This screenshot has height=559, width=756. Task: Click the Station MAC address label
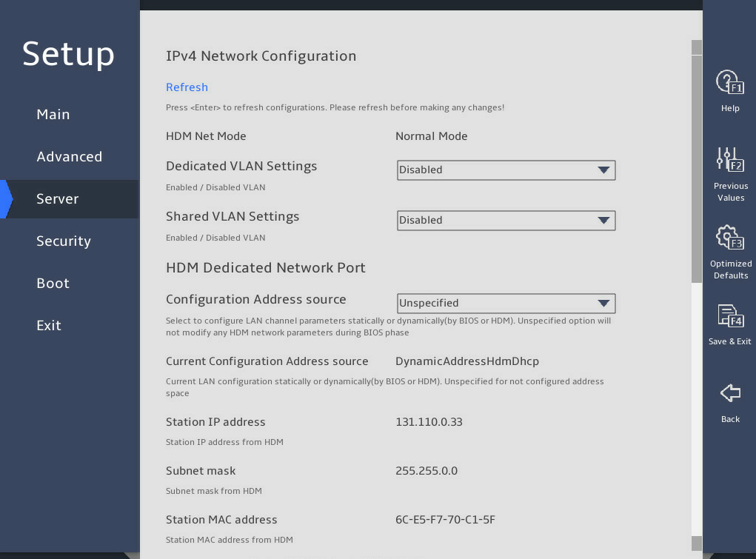(221, 520)
